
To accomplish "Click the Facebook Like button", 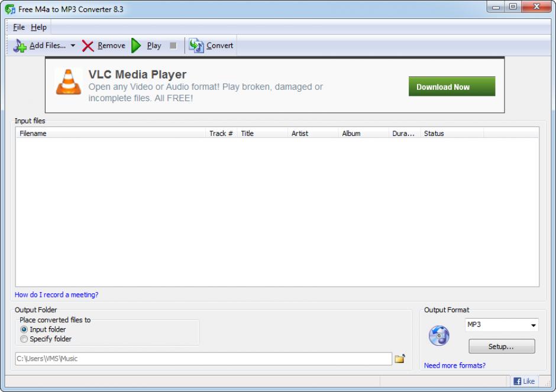I will [x=524, y=381].
